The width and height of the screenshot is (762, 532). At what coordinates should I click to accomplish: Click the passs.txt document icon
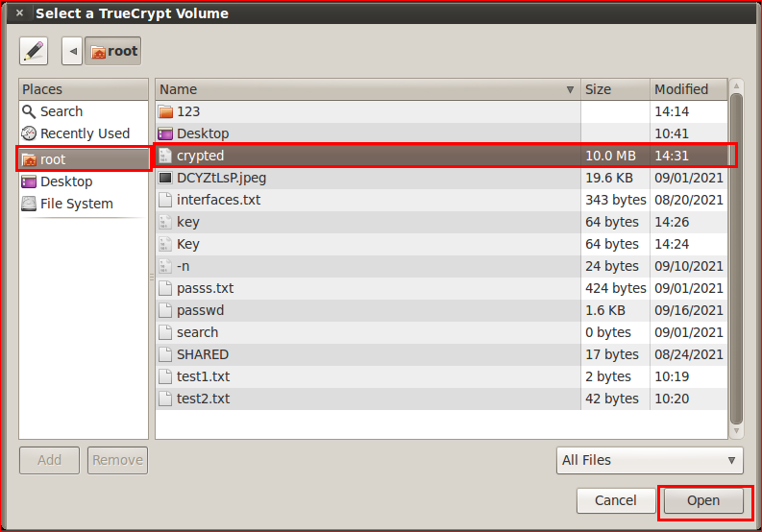click(165, 288)
